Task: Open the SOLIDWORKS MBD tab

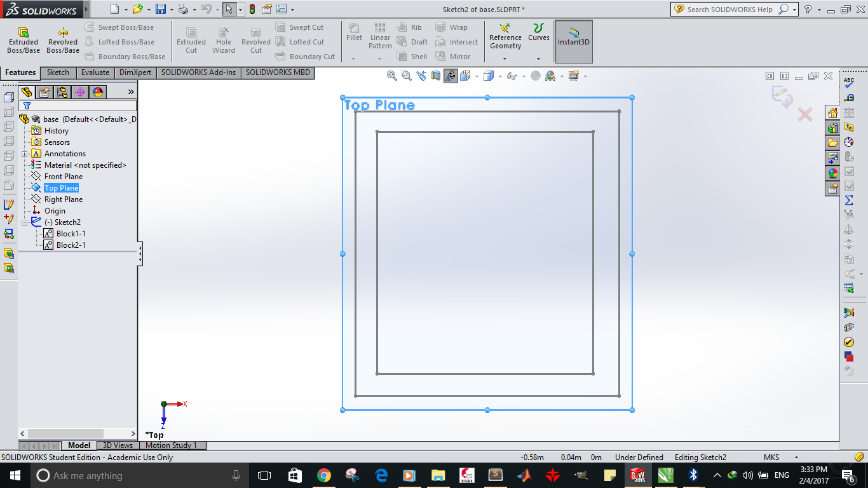Action: [x=278, y=72]
